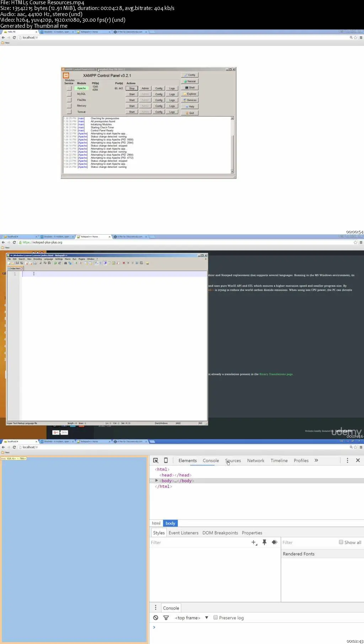The height and width of the screenshot is (644, 364).
Task: Close the index.html tab in Notepad++
Action: pos(22,268)
